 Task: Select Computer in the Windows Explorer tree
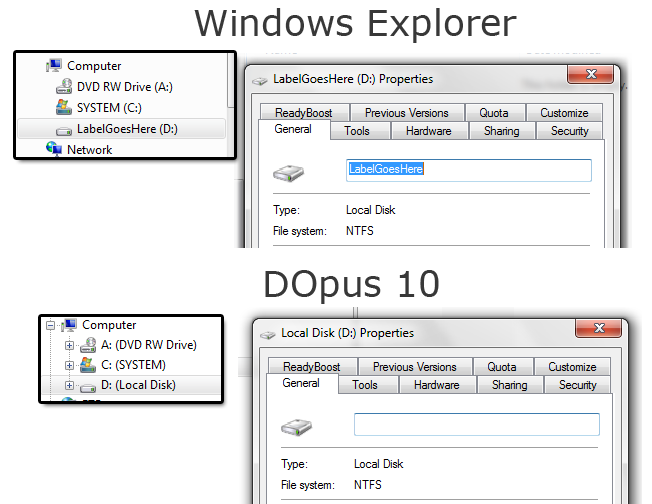pos(94,66)
